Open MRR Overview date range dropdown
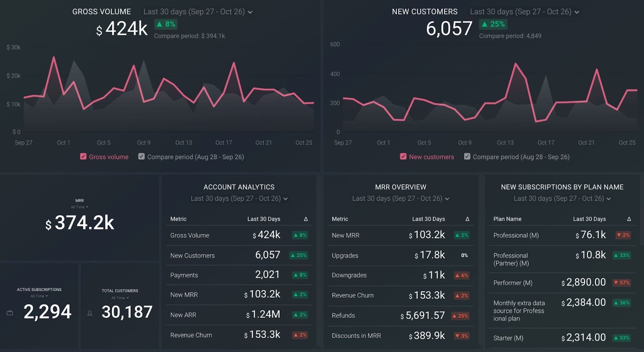 400,199
